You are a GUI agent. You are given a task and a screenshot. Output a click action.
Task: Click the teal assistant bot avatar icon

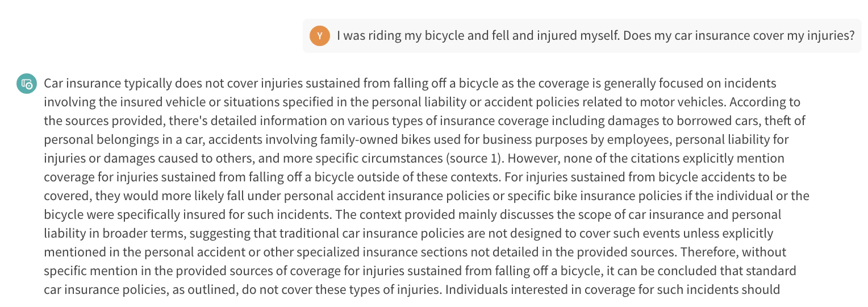click(x=27, y=84)
